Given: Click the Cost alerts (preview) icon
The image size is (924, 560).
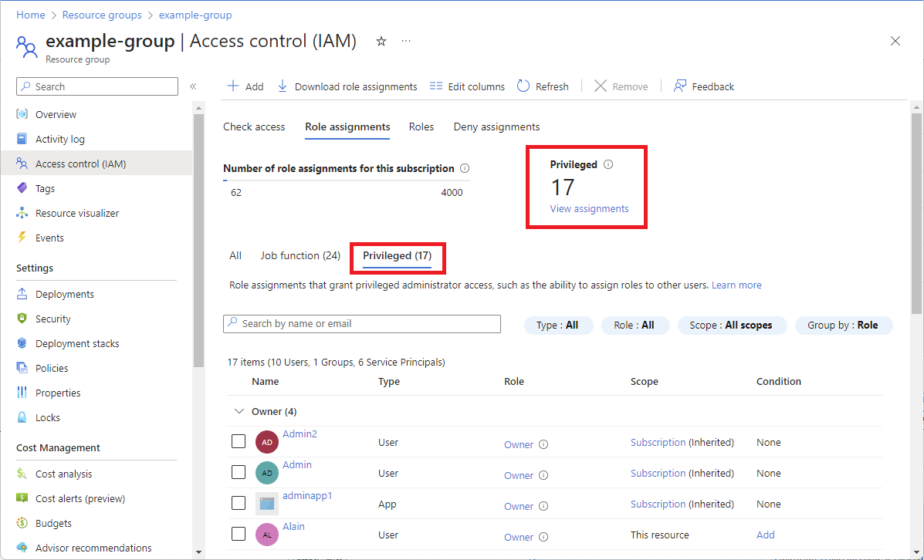Looking at the screenshot, I should click(x=22, y=498).
